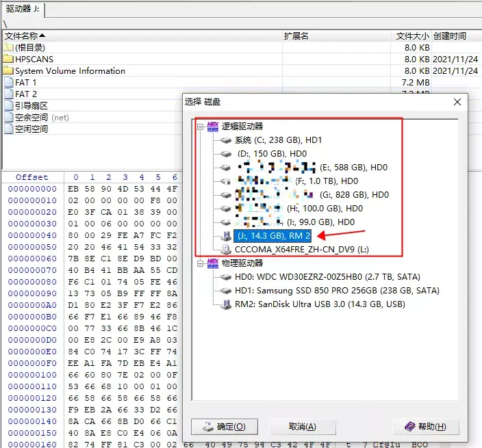Click the 引导扇区 file icon
The width and height of the screenshot is (482, 448).
tap(9, 105)
